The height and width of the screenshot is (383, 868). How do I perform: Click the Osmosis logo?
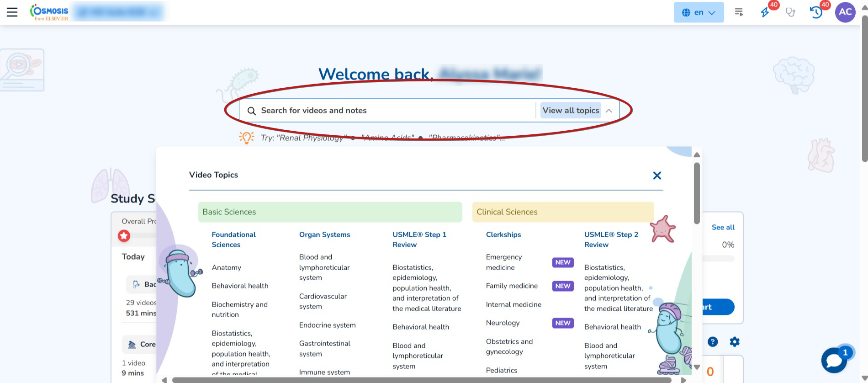[x=49, y=12]
